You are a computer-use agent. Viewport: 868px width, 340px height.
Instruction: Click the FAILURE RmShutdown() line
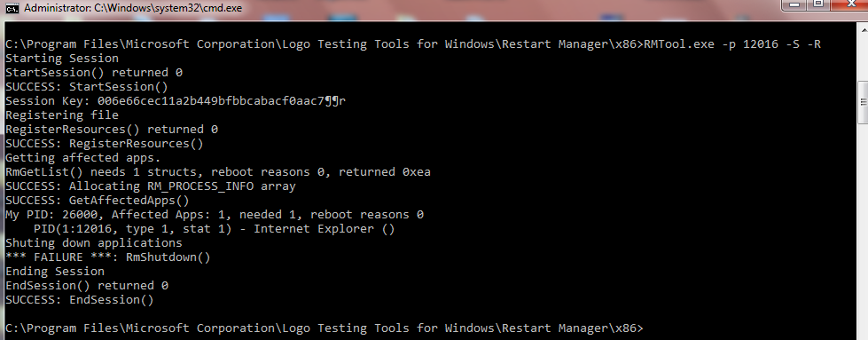point(108,257)
